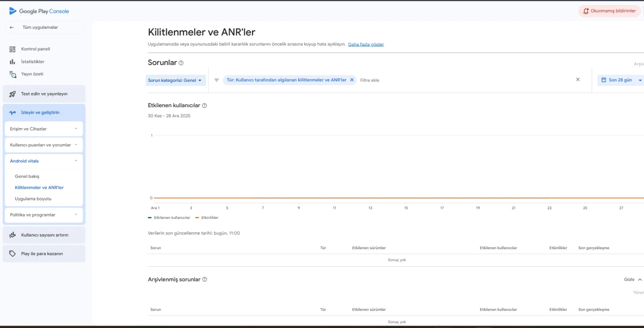Click the Yayın özeti icon
Screen dimensions: 644x328
pos(12,74)
